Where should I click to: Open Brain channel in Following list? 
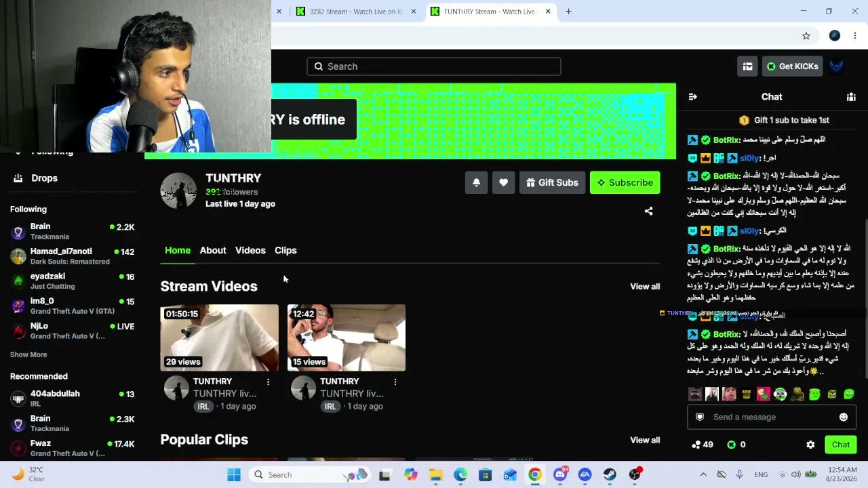[73, 231]
